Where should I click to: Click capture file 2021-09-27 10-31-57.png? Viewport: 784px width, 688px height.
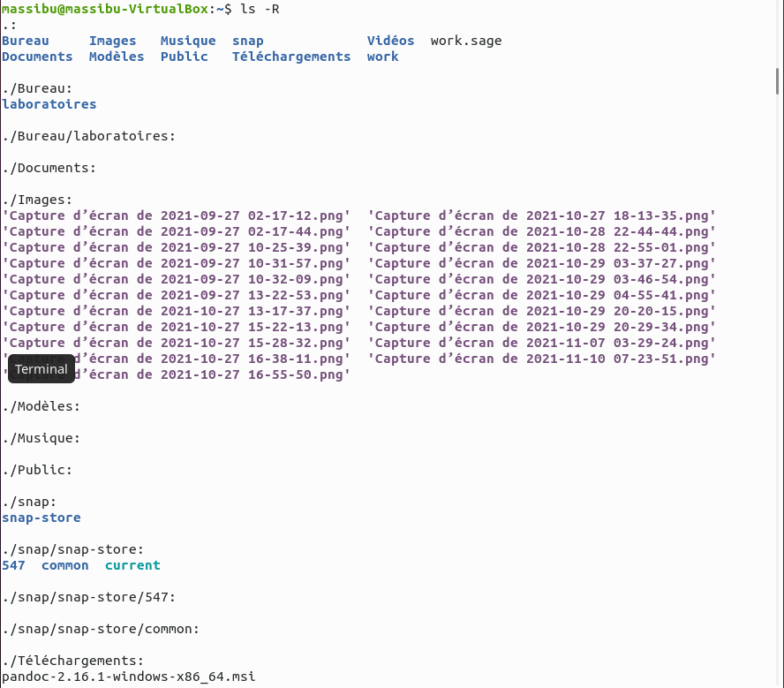176,263
